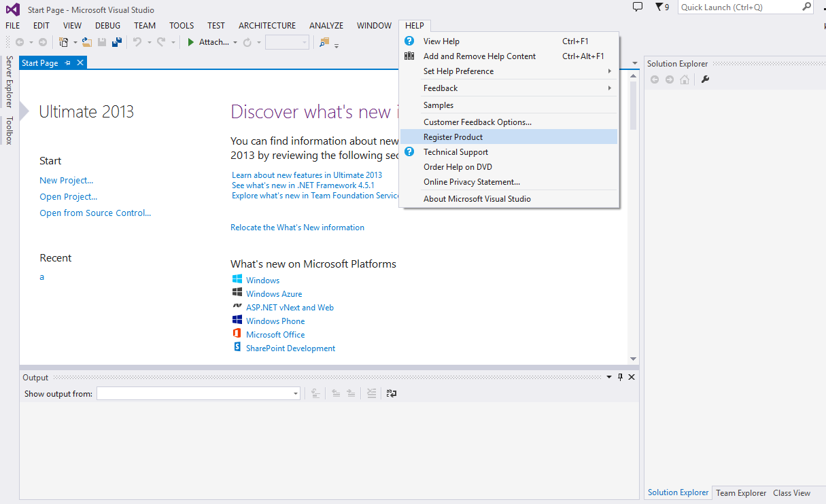Image resolution: width=826 pixels, height=504 pixels.
Task: Open Output panel window position dropdown arrow
Action: click(609, 378)
